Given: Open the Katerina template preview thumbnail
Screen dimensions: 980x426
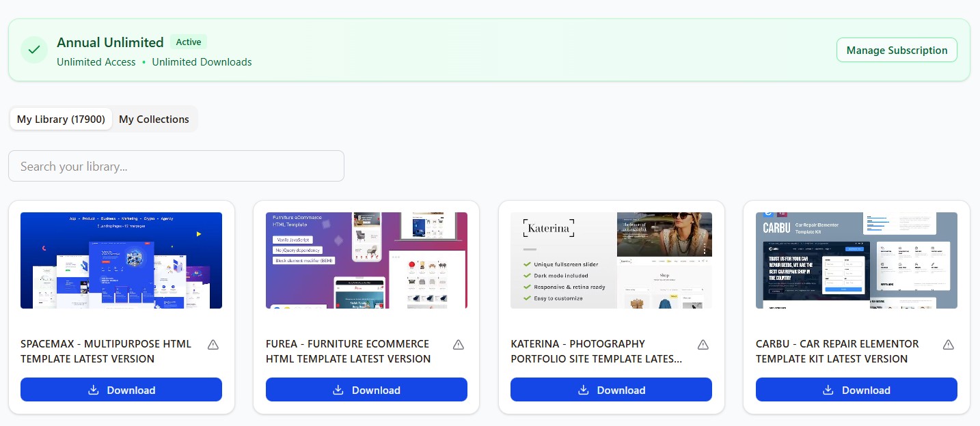Looking at the screenshot, I should coord(611,260).
